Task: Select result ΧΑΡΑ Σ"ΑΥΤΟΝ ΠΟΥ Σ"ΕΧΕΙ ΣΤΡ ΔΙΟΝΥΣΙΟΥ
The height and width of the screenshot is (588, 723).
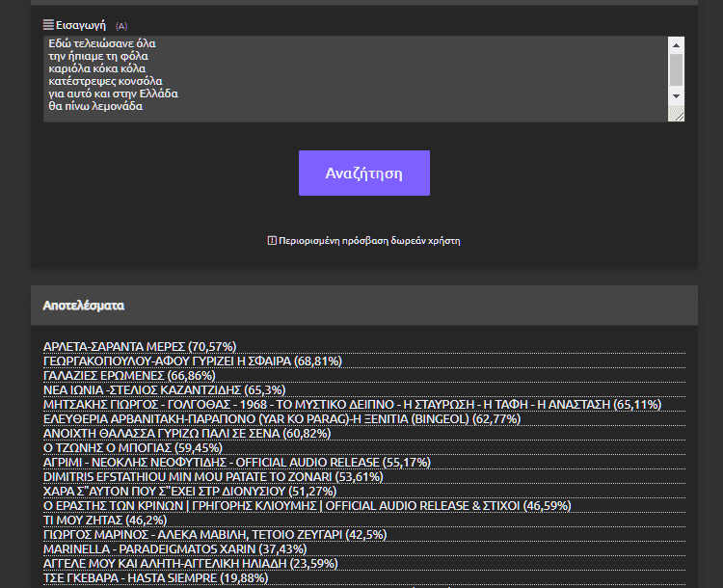Action: [190, 492]
